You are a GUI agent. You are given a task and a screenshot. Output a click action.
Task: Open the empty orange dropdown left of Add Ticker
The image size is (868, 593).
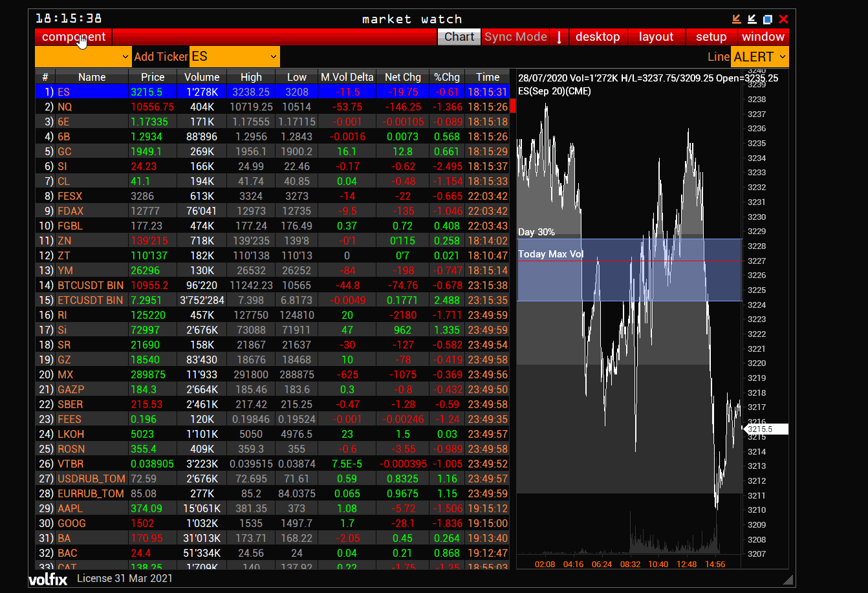[x=83, y=57]
